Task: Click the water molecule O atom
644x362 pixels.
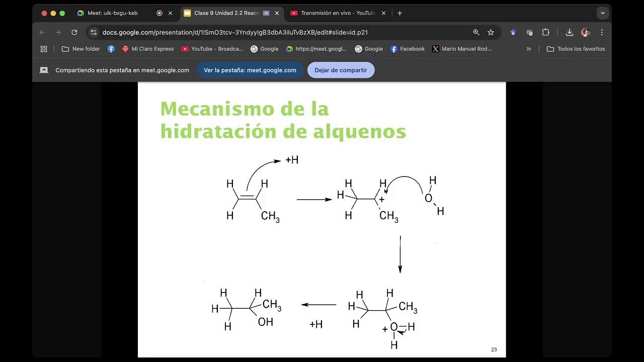Action: coord(428,198)
